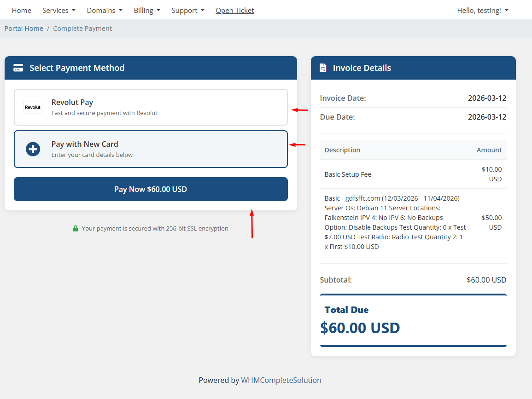This screenshot has width=532, height=399.
Task: Expand the Billing dropdown menu
Action: tap(147, 10)
